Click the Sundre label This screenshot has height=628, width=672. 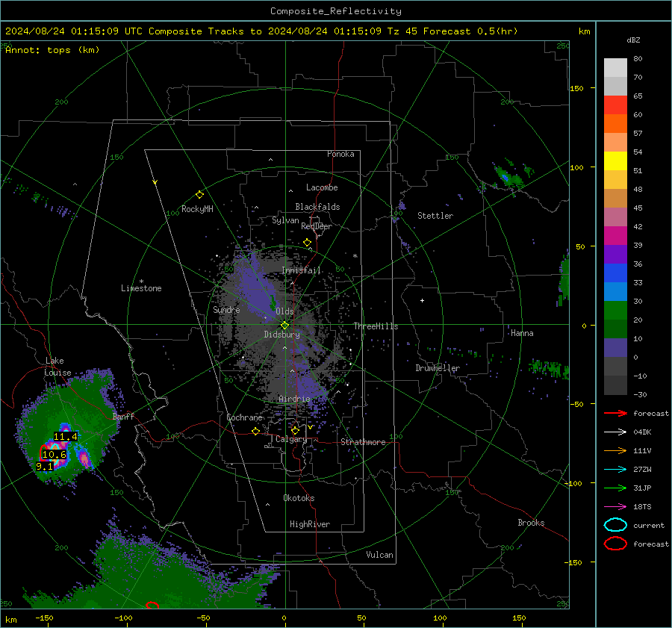tap(226, 310)
